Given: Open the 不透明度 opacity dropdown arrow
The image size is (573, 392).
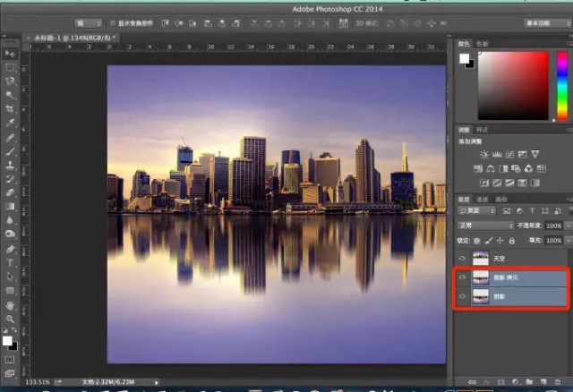Looking at the screenshot, I should click(x=567, y=226).
